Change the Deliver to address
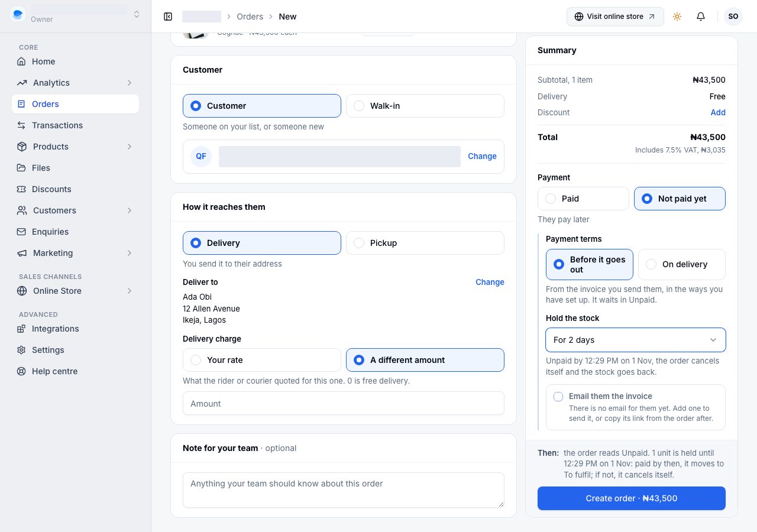The height and width of the screenshot is (532, 757). pyautogui.click(x=490, y=282)
